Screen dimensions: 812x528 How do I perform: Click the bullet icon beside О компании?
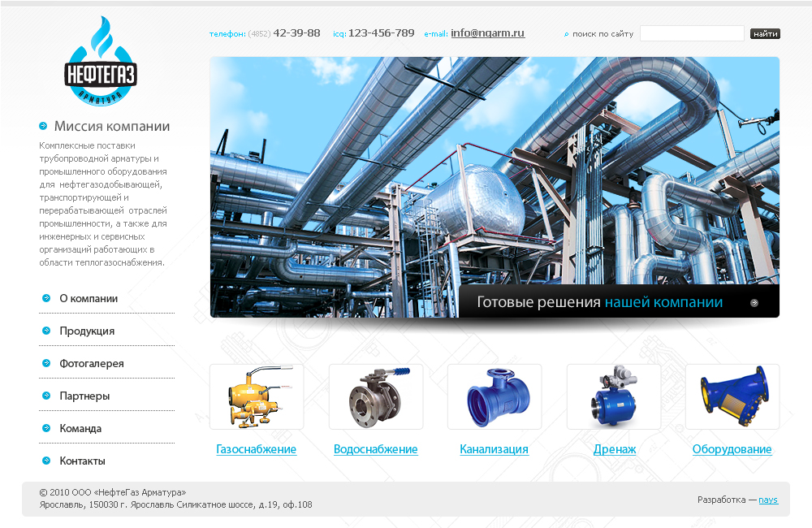click(46, 298)
